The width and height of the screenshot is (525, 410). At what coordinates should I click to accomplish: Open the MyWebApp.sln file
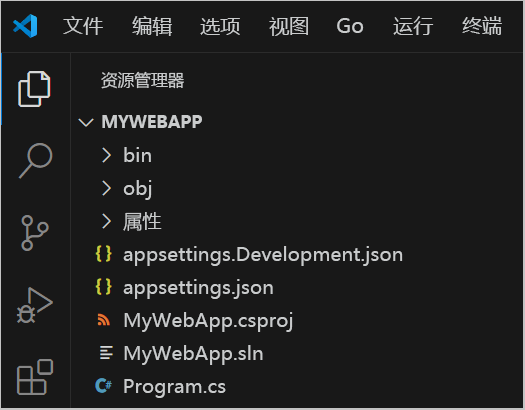tap(194, 353)
